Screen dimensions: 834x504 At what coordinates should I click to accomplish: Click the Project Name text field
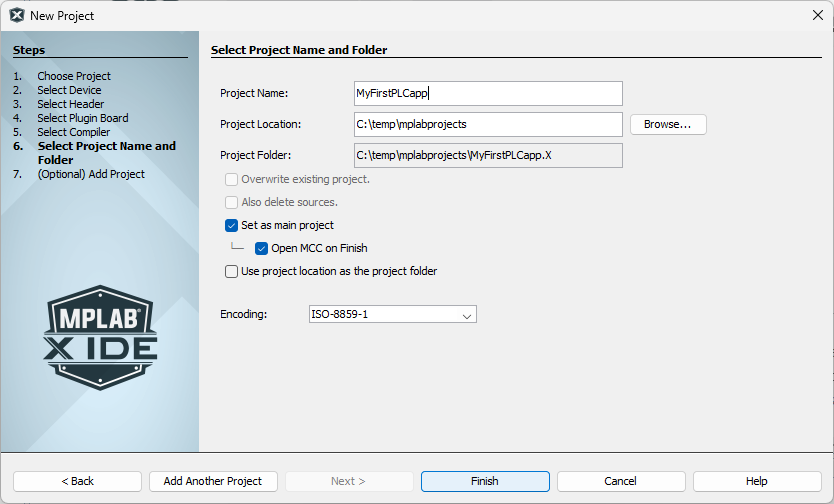(x=488, y=94)
